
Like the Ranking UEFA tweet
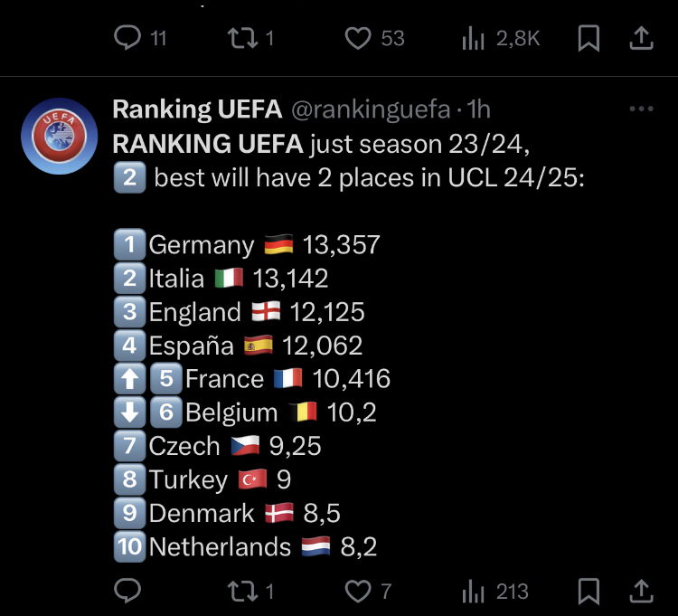point(359,592)
